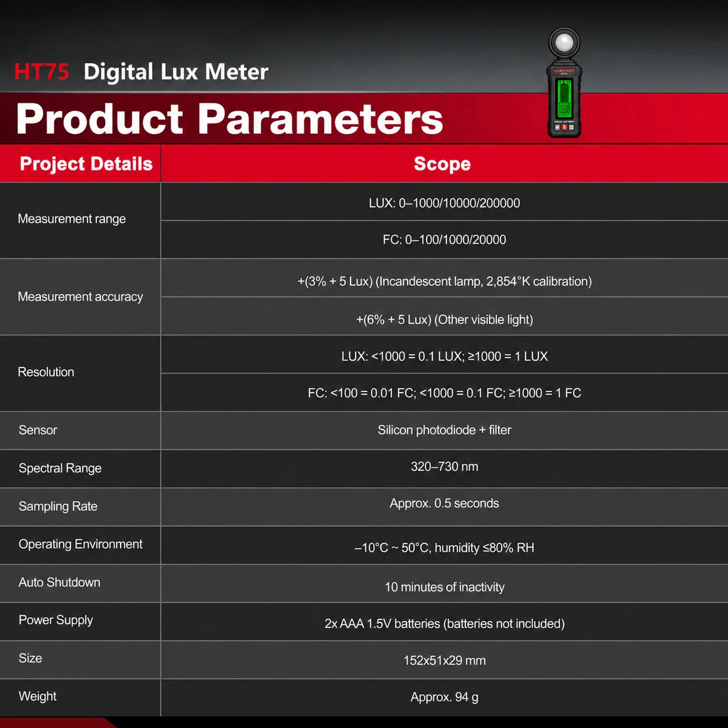Viewport: 728px width, 728px height.
Task: Click the lux meter product image
Action: tap(564, 83)
